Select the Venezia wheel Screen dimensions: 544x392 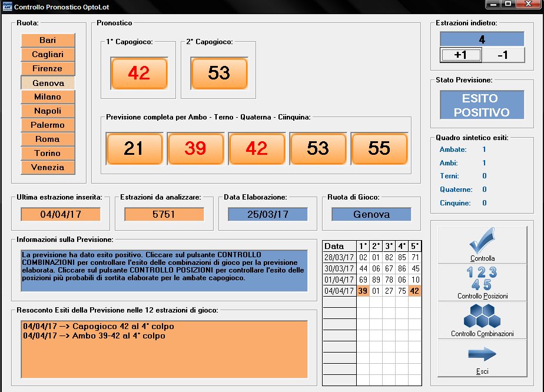click(48, 167)
